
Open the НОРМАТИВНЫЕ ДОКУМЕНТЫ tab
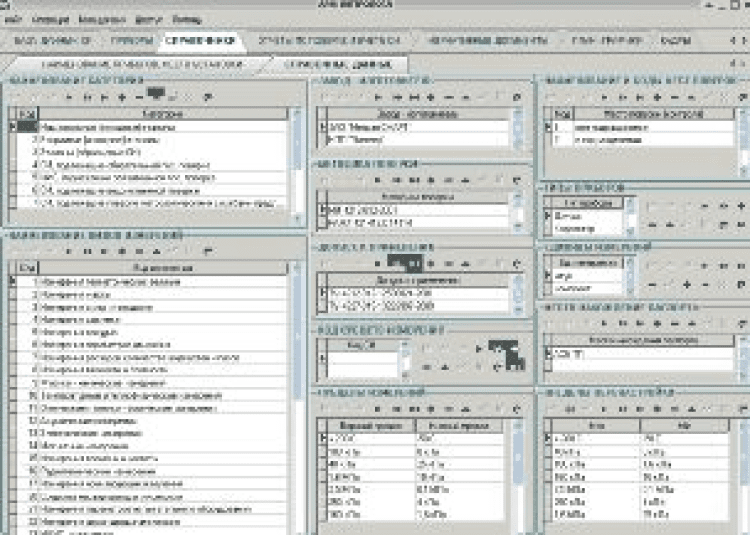tap(487, 42)
